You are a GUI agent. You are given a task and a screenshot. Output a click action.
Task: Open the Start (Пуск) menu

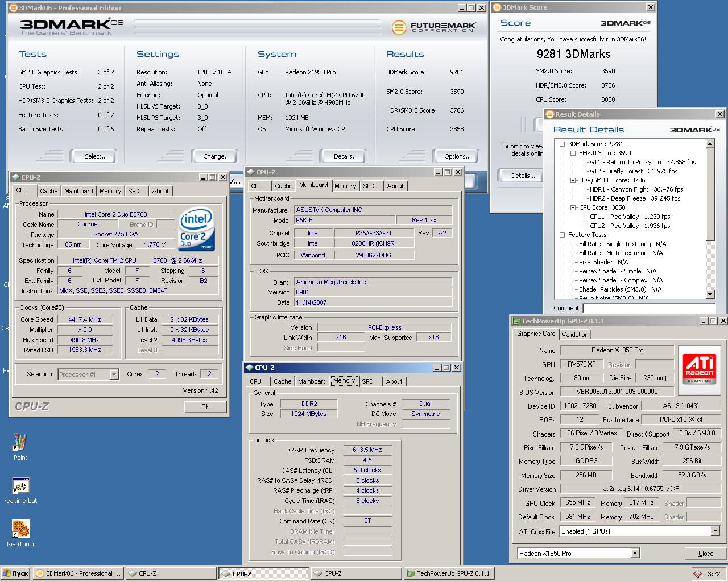tap(15, 573)
